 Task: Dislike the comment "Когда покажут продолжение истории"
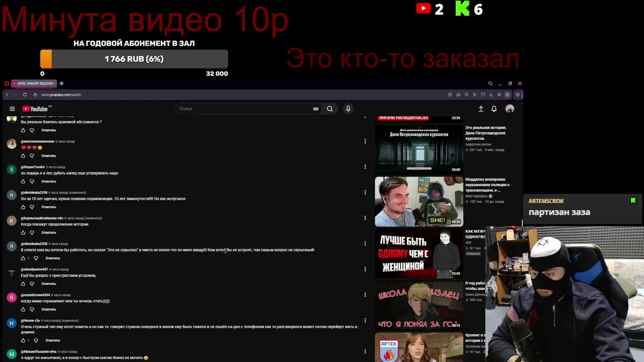coord(32,233)
